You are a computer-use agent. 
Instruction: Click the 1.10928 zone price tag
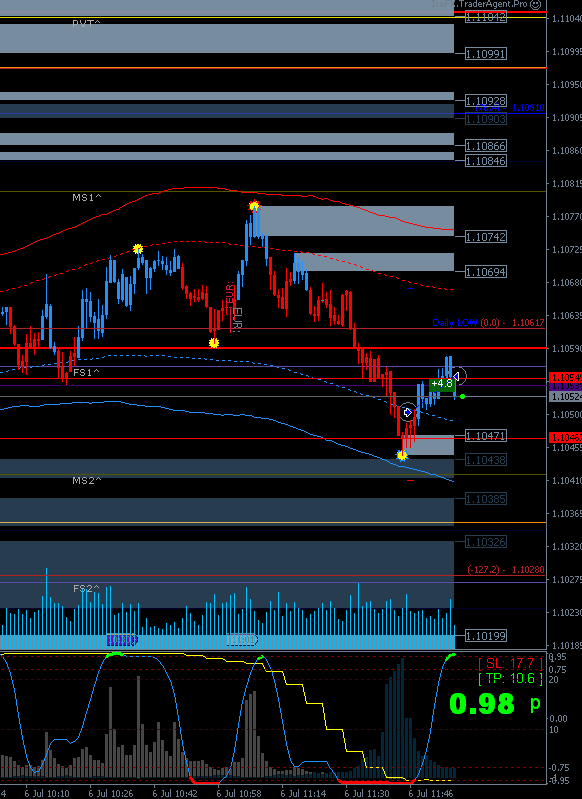[x=486, y=100]
